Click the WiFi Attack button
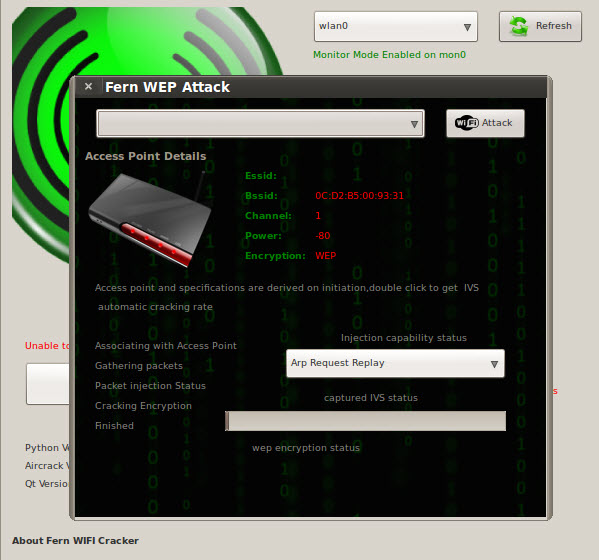The width and height of the screenshot is (599, 560). tap(485, 123)
